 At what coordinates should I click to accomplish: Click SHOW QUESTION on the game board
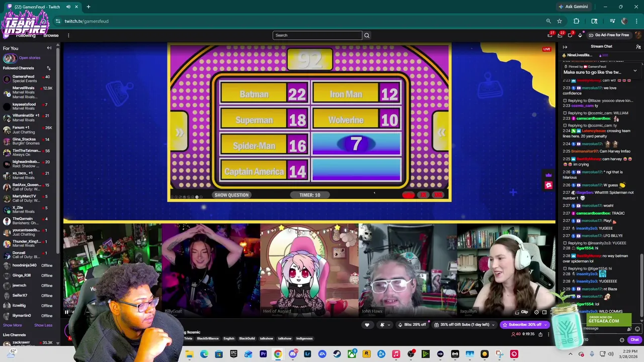(231, 195)
